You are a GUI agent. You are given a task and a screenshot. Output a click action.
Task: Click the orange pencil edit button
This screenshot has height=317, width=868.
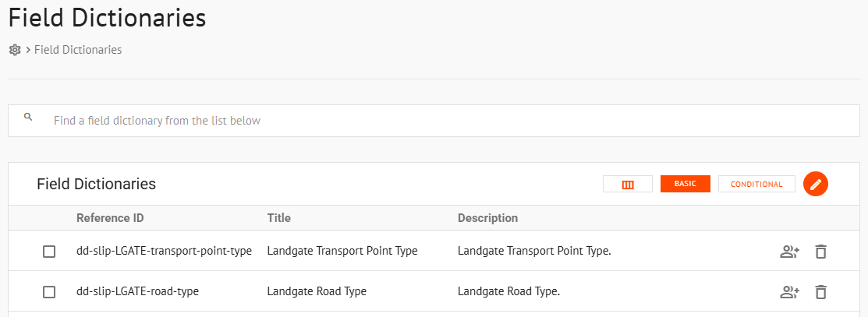pos(816,185)
